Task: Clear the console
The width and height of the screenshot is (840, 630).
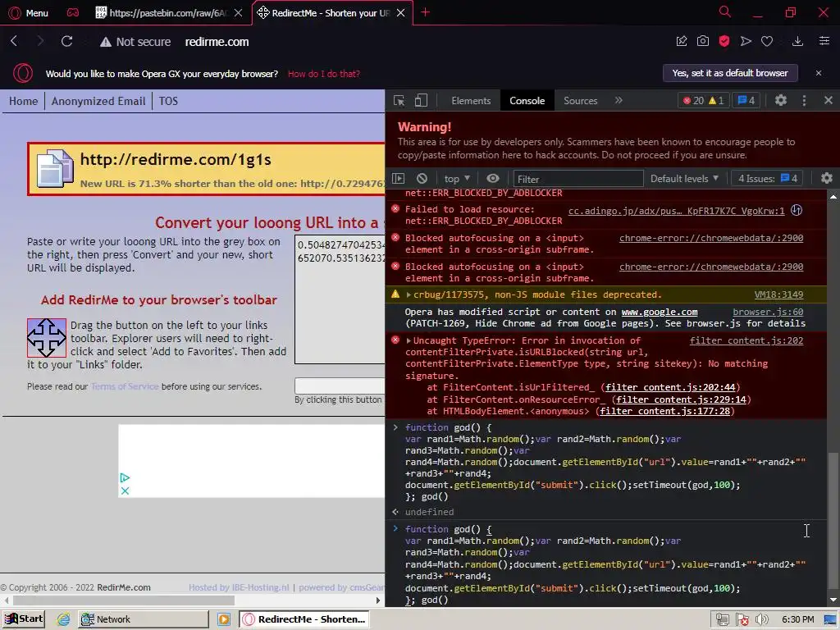Action: [422, 178]
